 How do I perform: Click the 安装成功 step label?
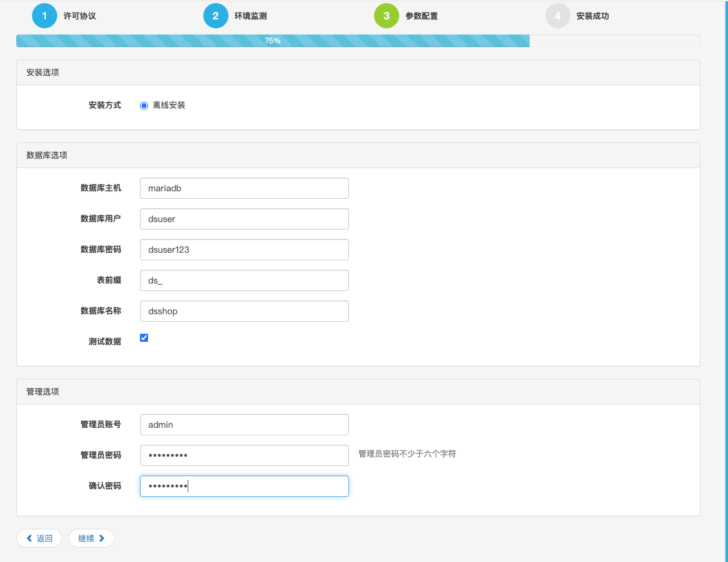(x=592, y=16)
